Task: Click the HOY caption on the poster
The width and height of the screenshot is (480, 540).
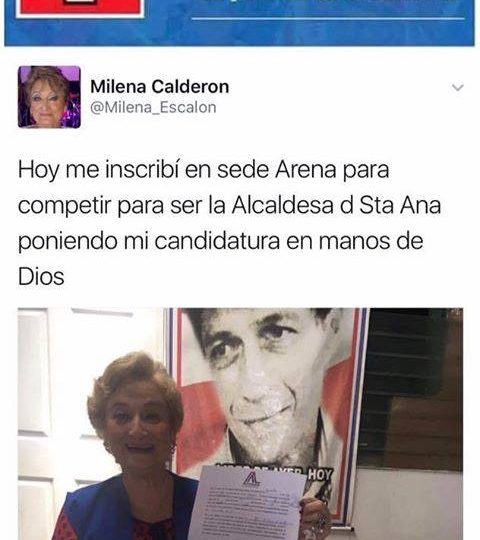Action: (x=320, y=475)
